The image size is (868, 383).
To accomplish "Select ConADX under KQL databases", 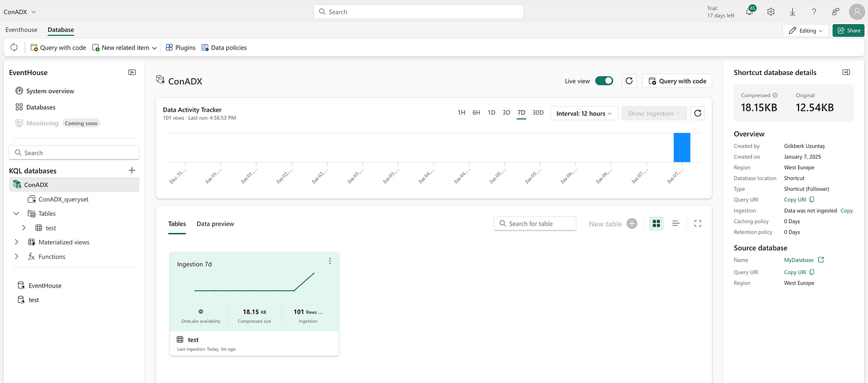I will [74, 185].
